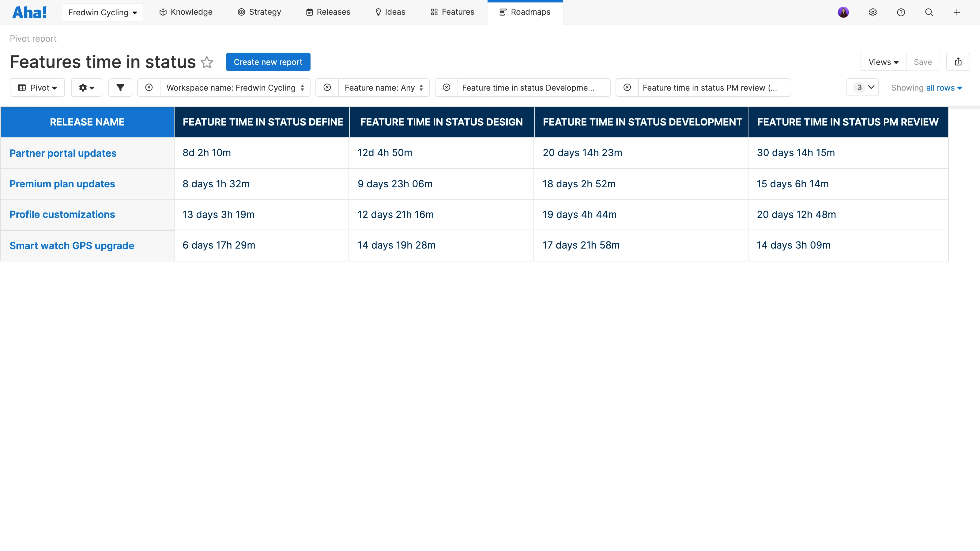This screenshot has width=980, height=551.
Task: Open the Fredwin Cycling workspace dropdown
Action: (102, 12)
